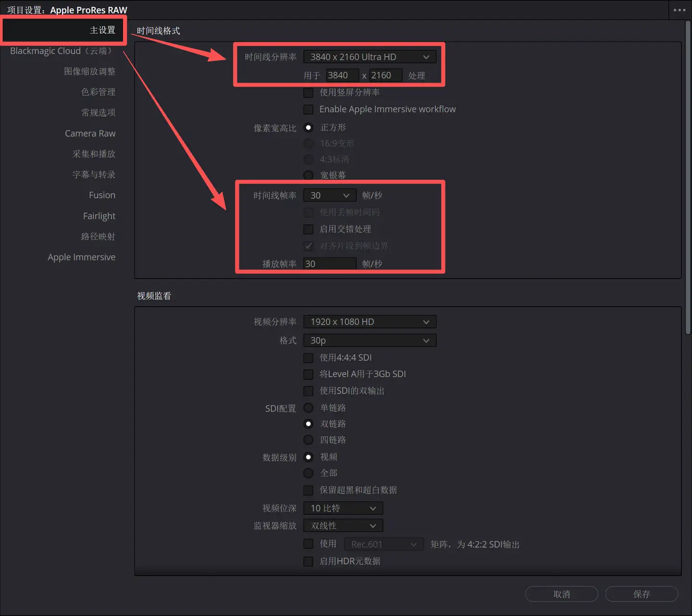Go to 图像缩放调整 section
This screenshot has width=692, height=616.
(x=89, y=72)
